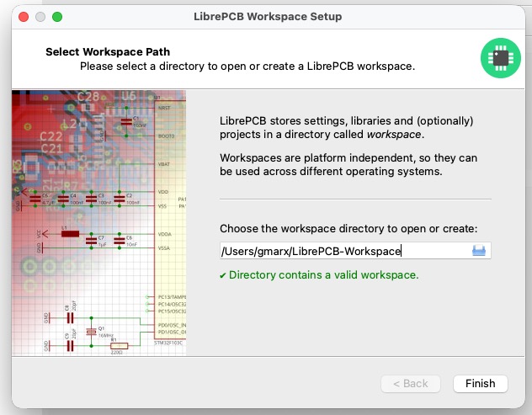532x415 pixels.
Task: Click the 'Workspaces are platform independent' paragraph
Action: pyautogui.click(x=348, y=165)
